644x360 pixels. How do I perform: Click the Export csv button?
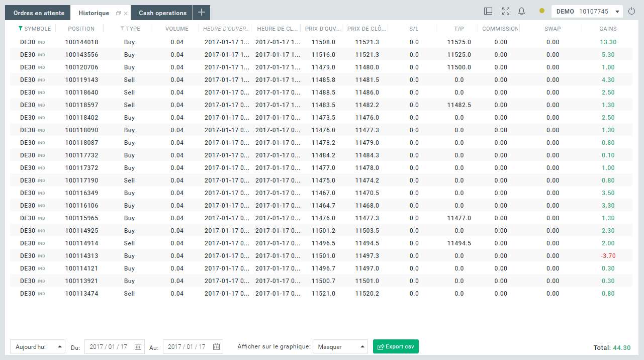(396, 346)
